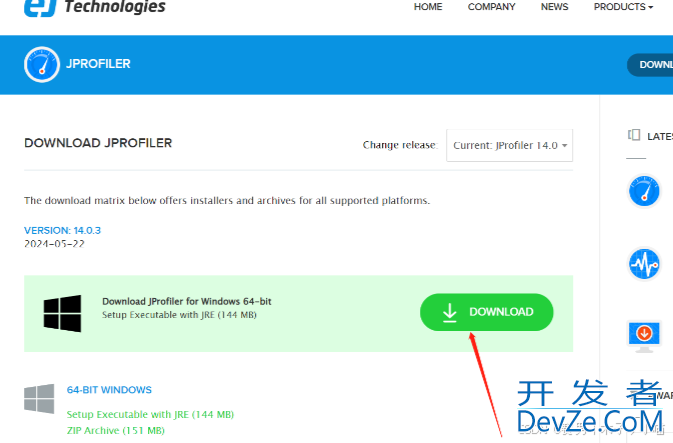673x443 pixels.
Task: Download ZIP Archive (151 MB)
Action: pyautogui.click(x=116, y=431)
